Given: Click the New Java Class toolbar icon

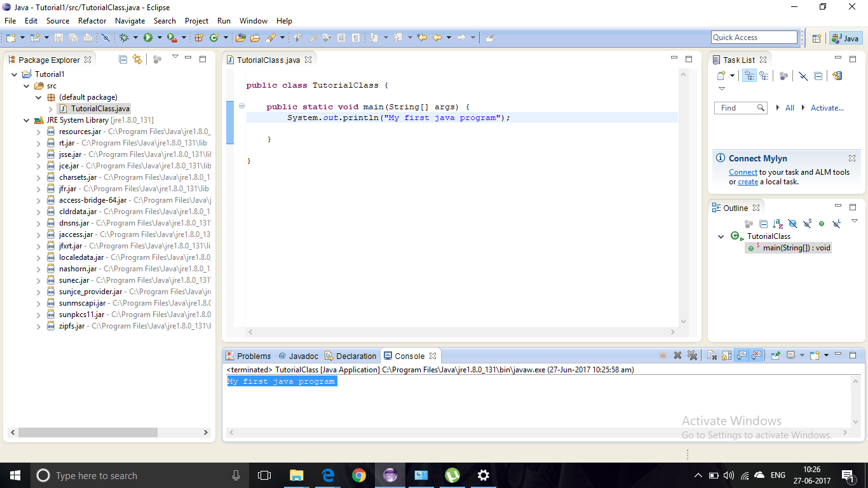Looking at the screenshot, I should click(x=214, y=38).
